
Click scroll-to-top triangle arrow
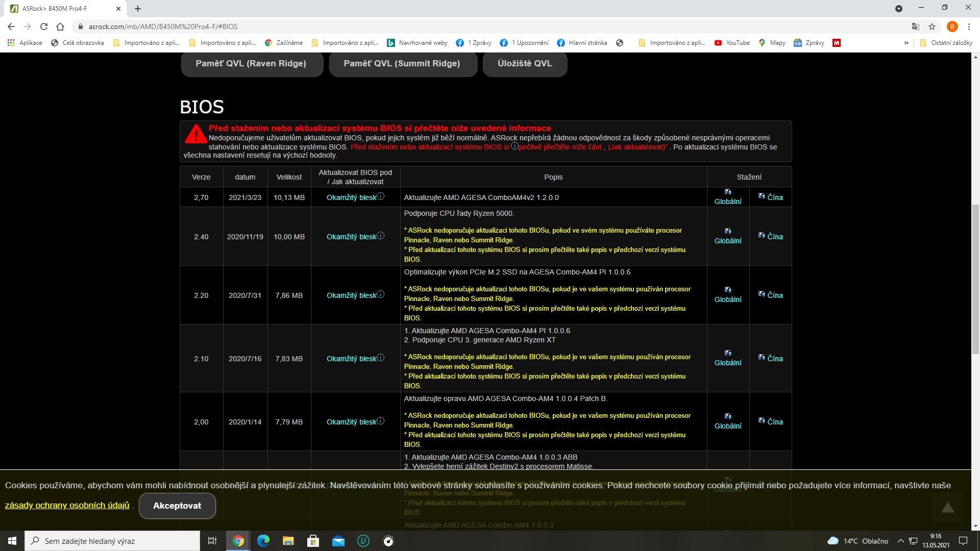[948, 507]
